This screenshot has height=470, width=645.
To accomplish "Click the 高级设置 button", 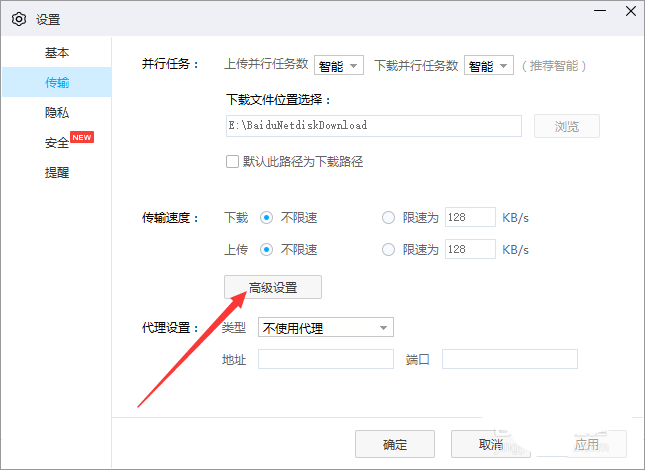I will click(273, 287).
